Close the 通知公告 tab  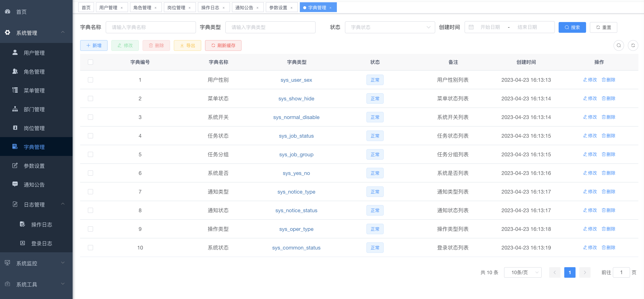(x=257, y=8)
